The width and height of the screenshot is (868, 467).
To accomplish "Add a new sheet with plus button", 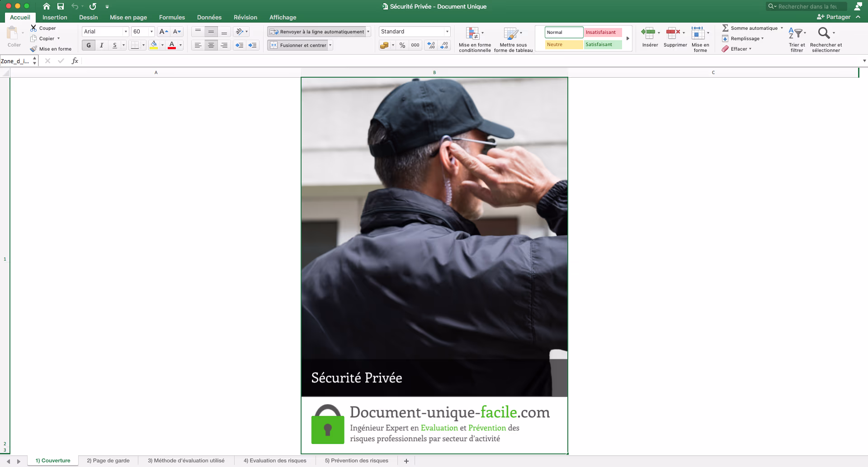I will coord(406,461).
